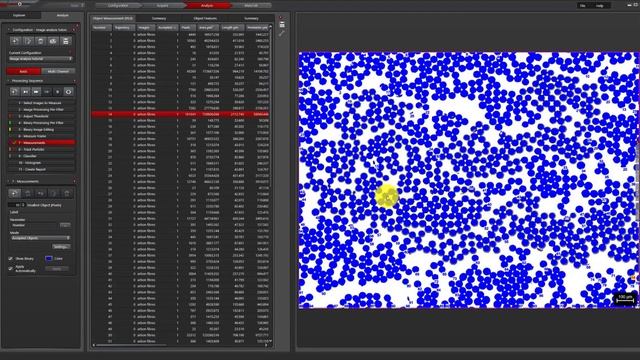The width and height of the screenshot is (640, 360).
Task: Click the table export icon right of results
Action: (x=282, y=25)
